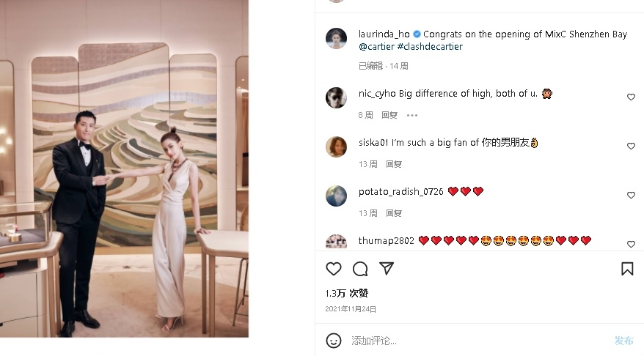Image resolution: width=644 pixels, height=356 pixels.
Task: Click potato_radish_0726's profile avatar
Action: tap(336, 196)
